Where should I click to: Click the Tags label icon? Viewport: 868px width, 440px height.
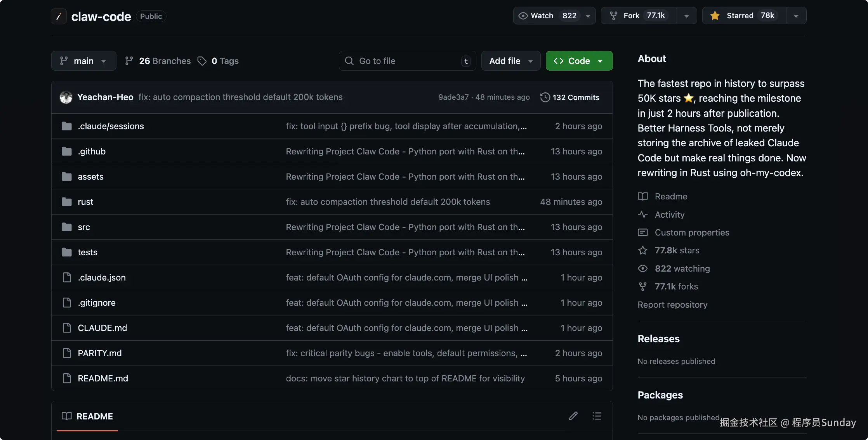pos(202,61)
